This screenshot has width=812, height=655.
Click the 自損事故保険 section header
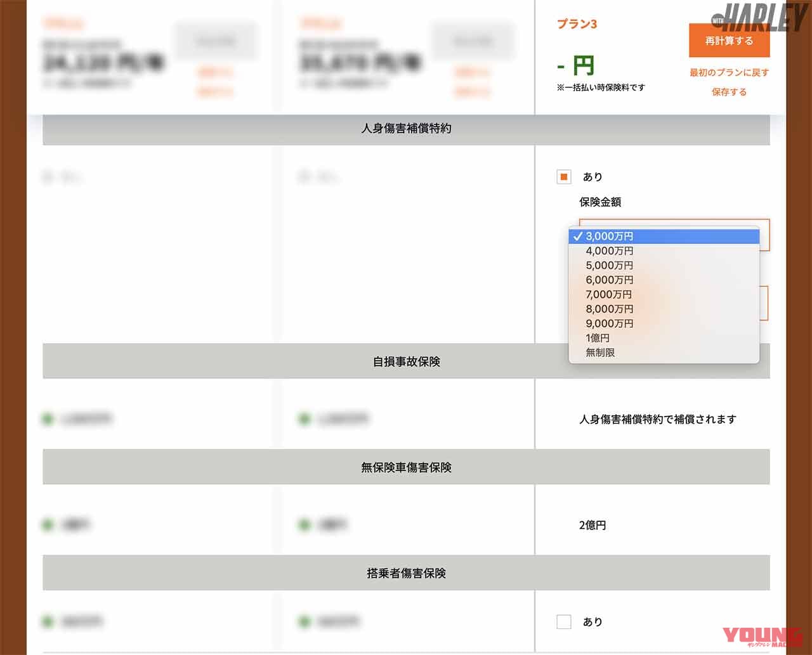point(406,361)
